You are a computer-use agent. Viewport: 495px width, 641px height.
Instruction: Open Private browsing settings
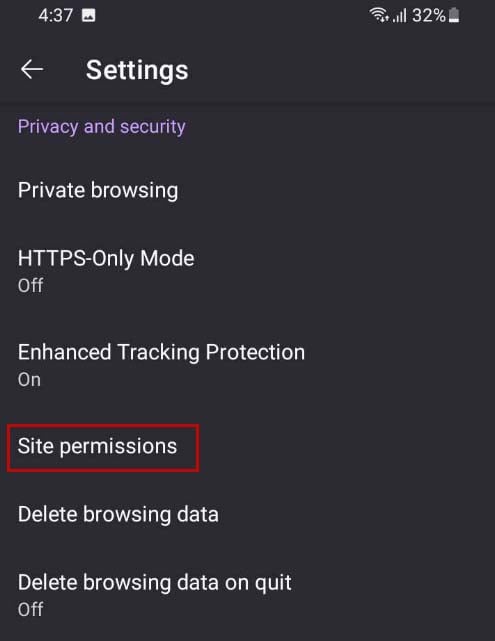pyautogui.click(x=247, y=191)
